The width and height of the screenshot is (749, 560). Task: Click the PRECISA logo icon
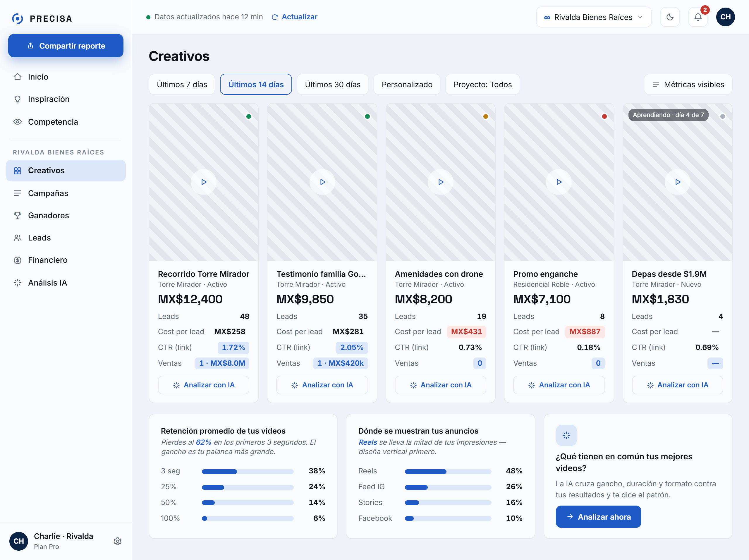coord(18,18)
